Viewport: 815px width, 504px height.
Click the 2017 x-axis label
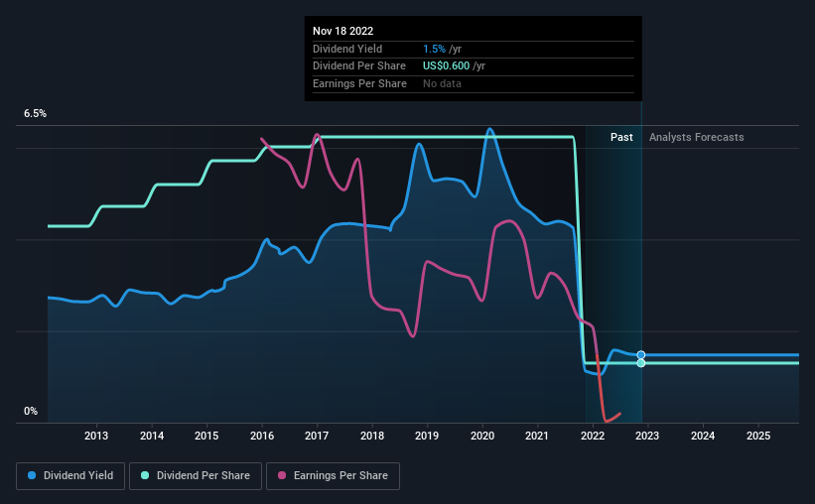(x=317, y=436)
